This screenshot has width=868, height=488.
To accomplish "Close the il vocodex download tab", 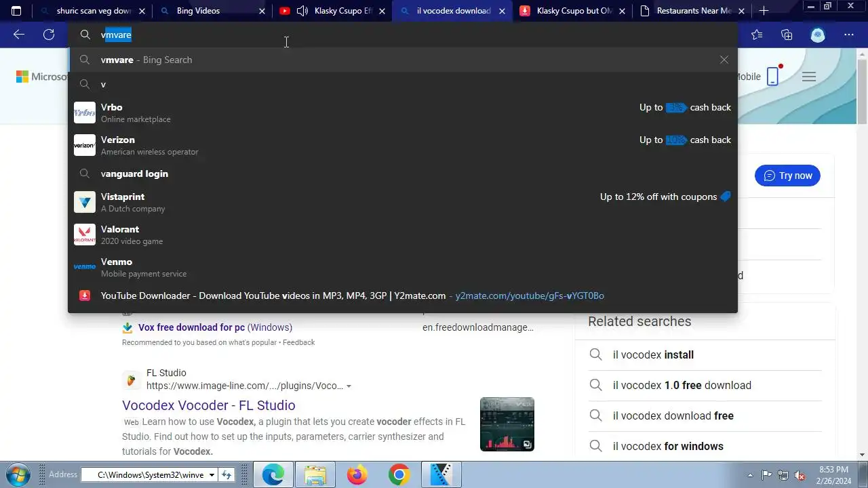I will click(503, 11).
